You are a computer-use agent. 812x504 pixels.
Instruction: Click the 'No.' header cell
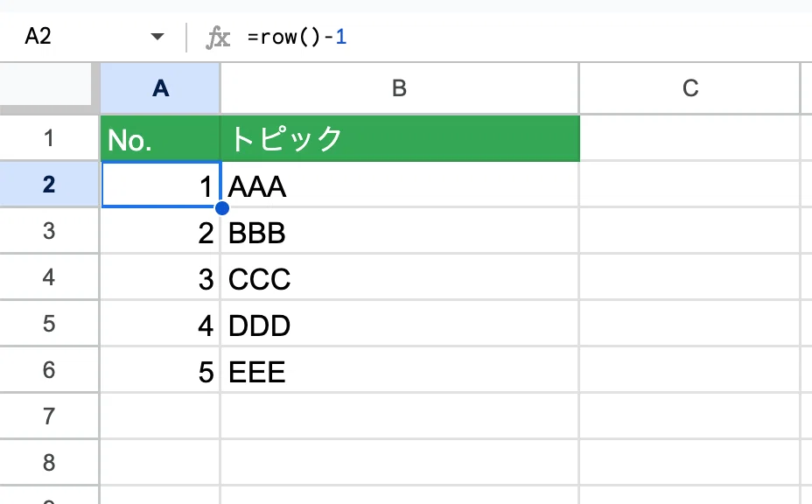[160, 138]
